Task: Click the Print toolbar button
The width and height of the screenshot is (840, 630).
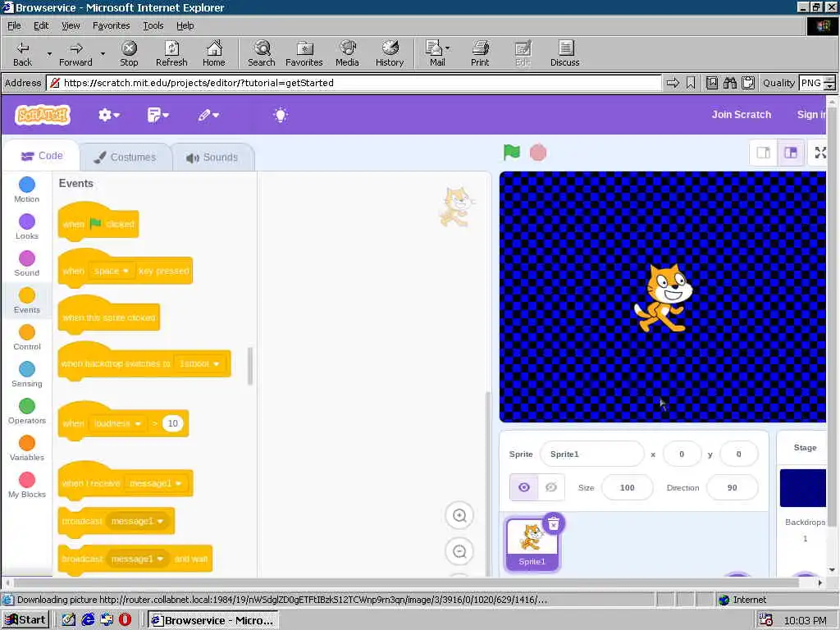Action: point(480,53)
